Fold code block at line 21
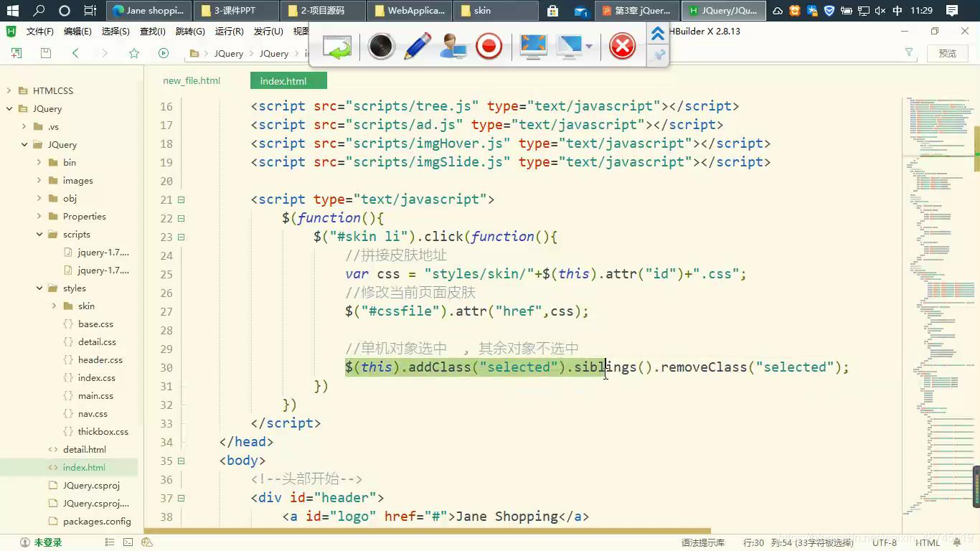980x551 pixels. pyautogui.click(x=181, y=199)
